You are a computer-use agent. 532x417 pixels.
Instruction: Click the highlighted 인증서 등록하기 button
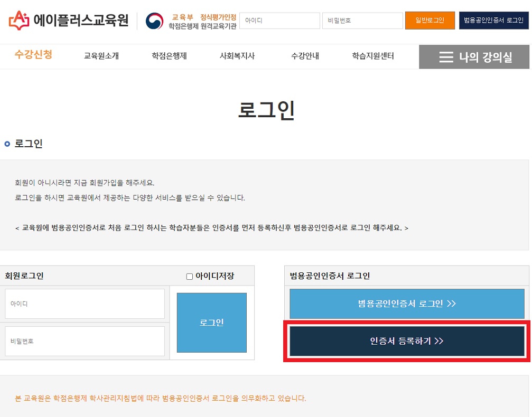point(406,341)
